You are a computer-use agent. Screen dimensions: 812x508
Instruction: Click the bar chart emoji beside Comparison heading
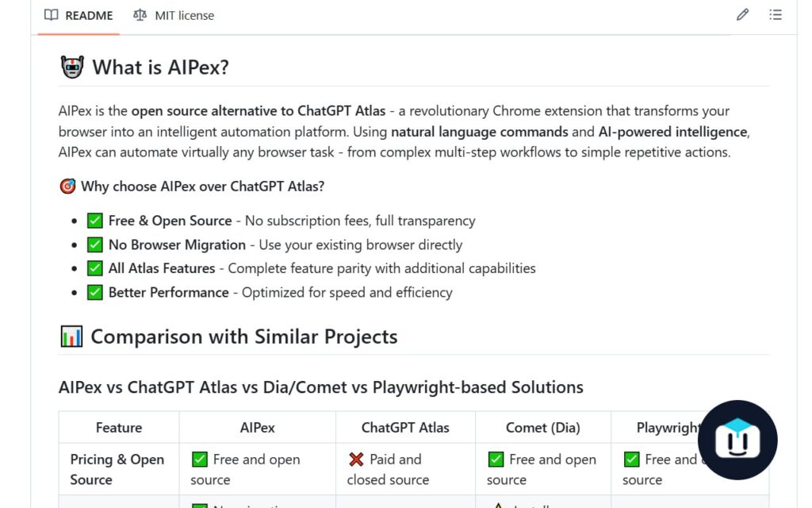(71, 337)
